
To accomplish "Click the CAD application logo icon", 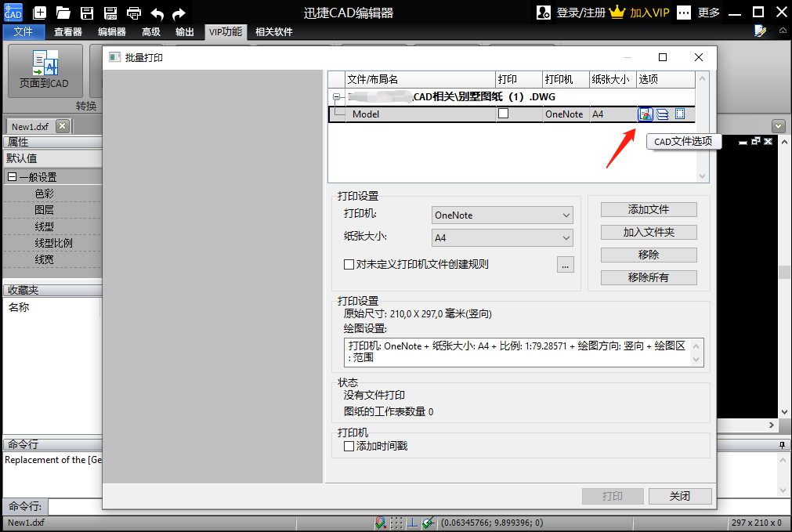I will [x=13, y=12].
